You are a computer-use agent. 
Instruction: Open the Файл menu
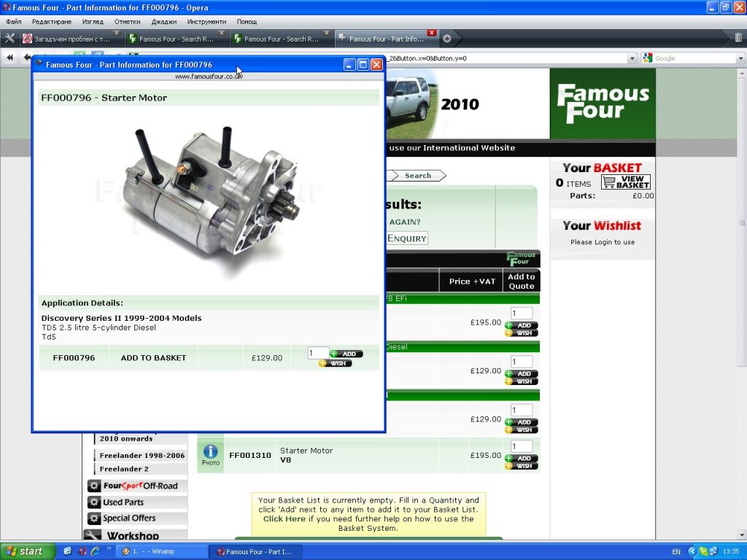[13, 21]
